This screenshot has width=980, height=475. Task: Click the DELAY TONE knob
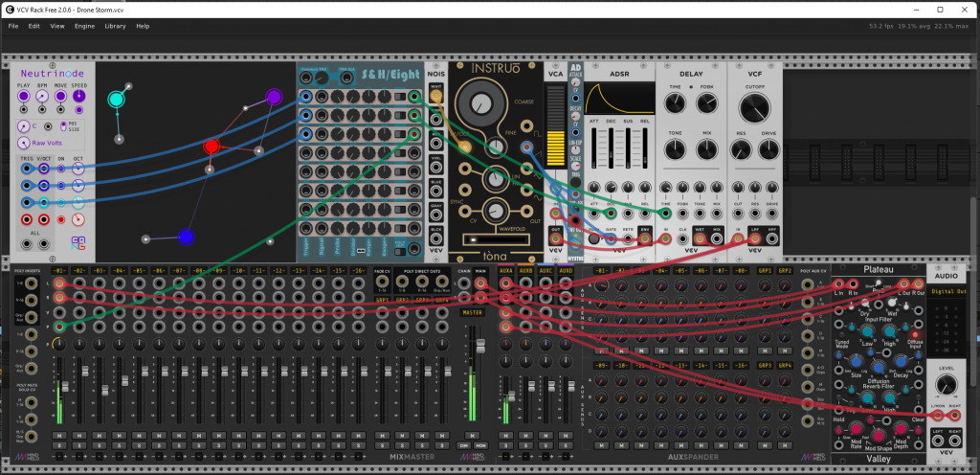675,148
